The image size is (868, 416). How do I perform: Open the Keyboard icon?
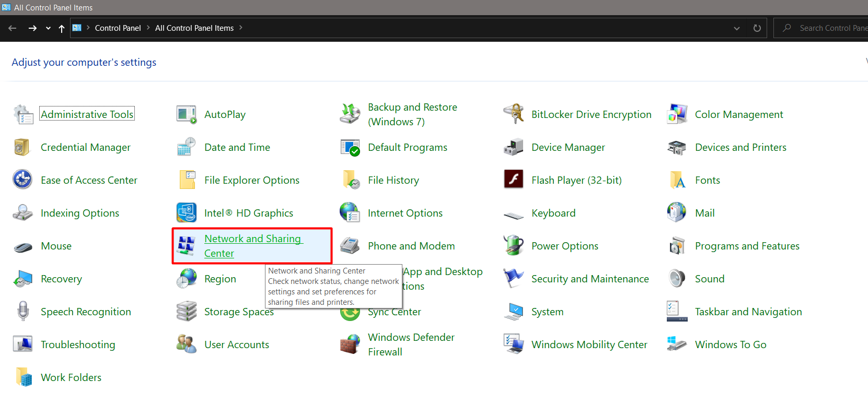point(514,215)
